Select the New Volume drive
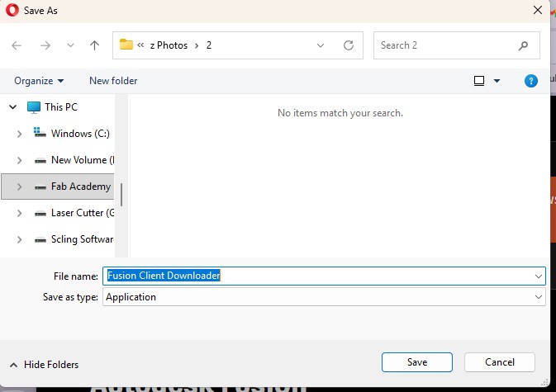Screen dimensions: 556x392 [83, 160]
